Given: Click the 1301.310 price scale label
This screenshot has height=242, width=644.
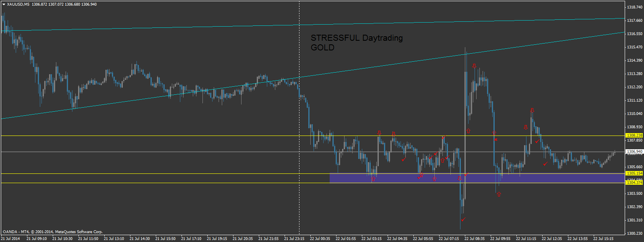Looking at the screenshot, I should click(635, 220).
